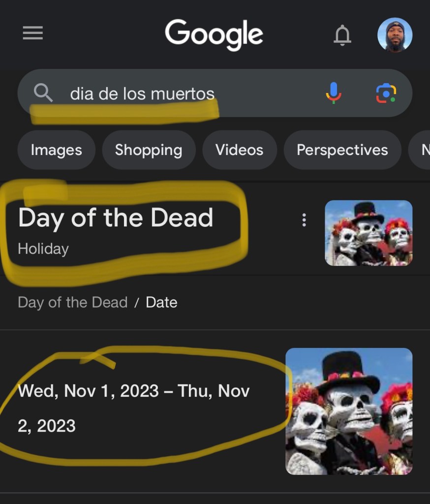The height and width of the screenshot is (504, 430).
Task: Click the Google logo
Action: click(x=214, y=34)
